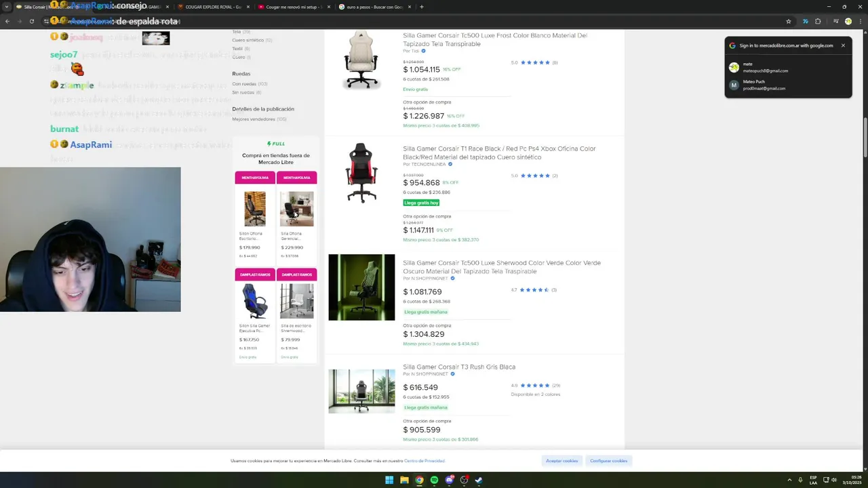Click the green Sherwood chair thumbnail
The height and width of the screenshot is (488, 868).
point(361,287)
